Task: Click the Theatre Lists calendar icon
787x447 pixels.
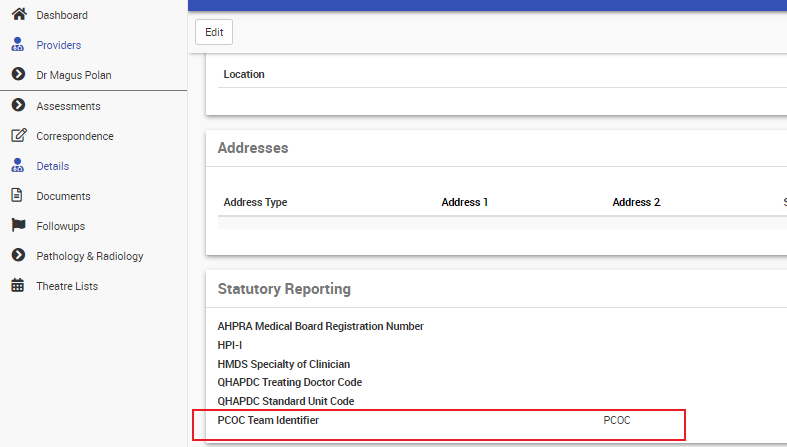Action: coord(18,285)
